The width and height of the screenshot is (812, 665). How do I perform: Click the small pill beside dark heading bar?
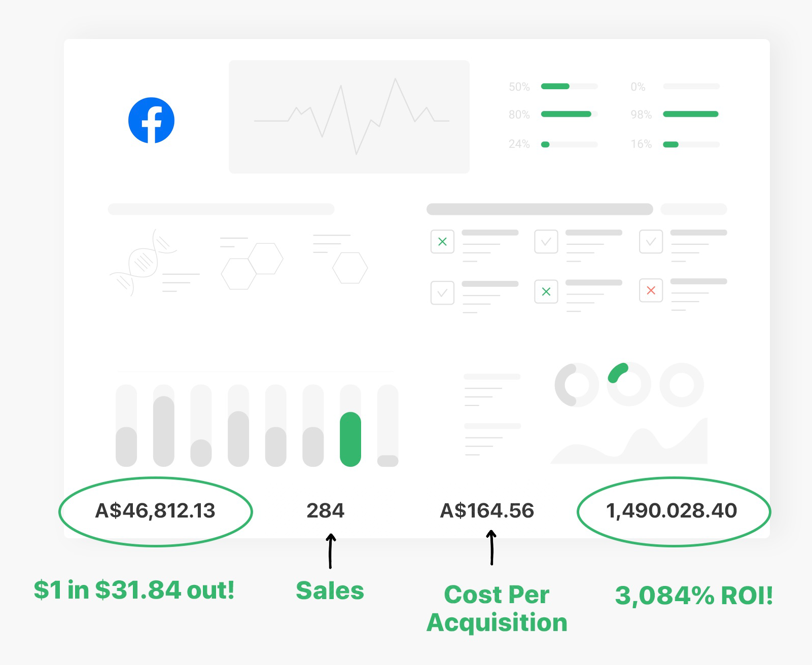click(x=694, y=209)
